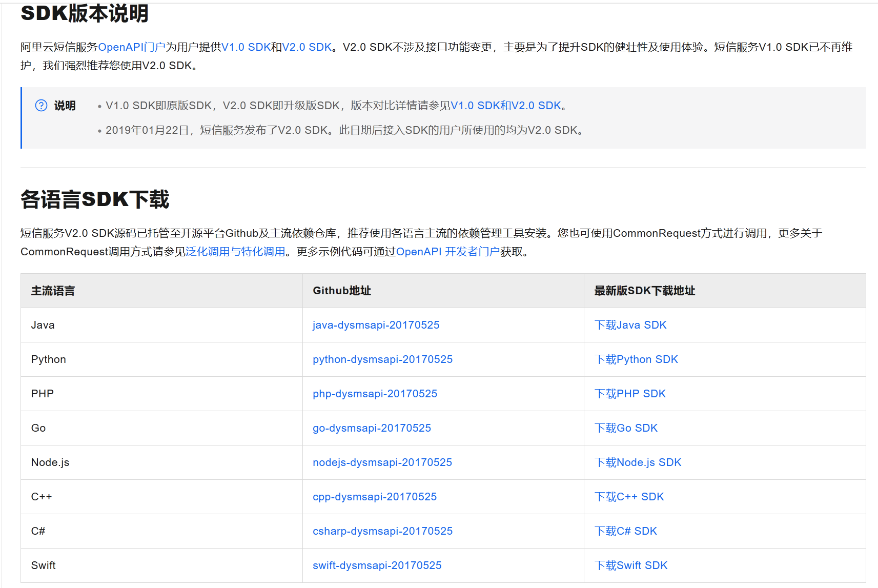Open python-dysmsapi-20170525 Github link
Viewport: 878px width, 588px height.
[x=383, y=359]
